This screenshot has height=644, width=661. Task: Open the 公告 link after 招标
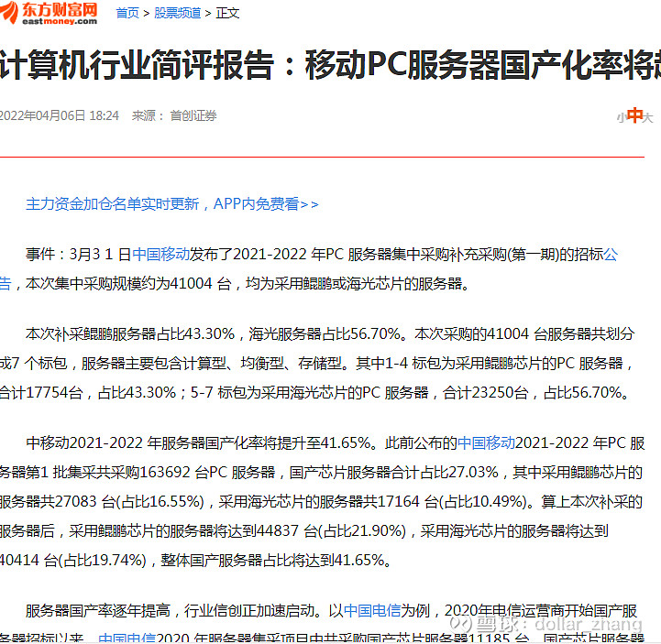611,255
